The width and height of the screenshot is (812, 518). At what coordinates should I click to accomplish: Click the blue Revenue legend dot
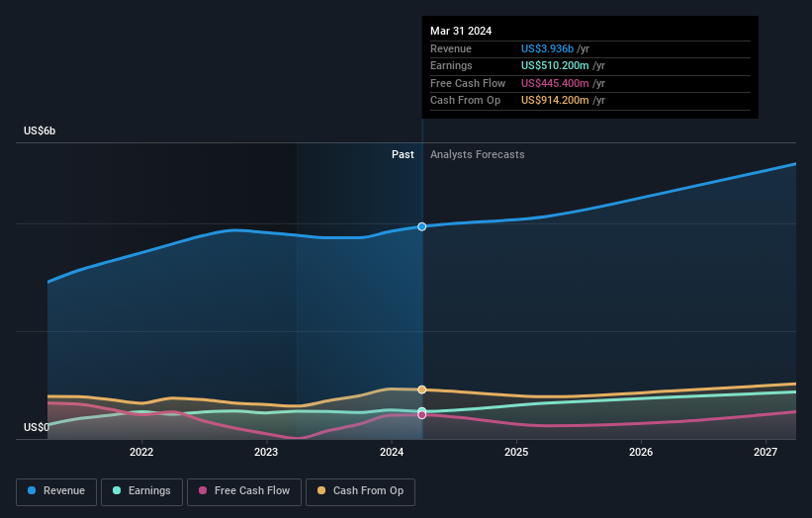(x=32, y=490)
